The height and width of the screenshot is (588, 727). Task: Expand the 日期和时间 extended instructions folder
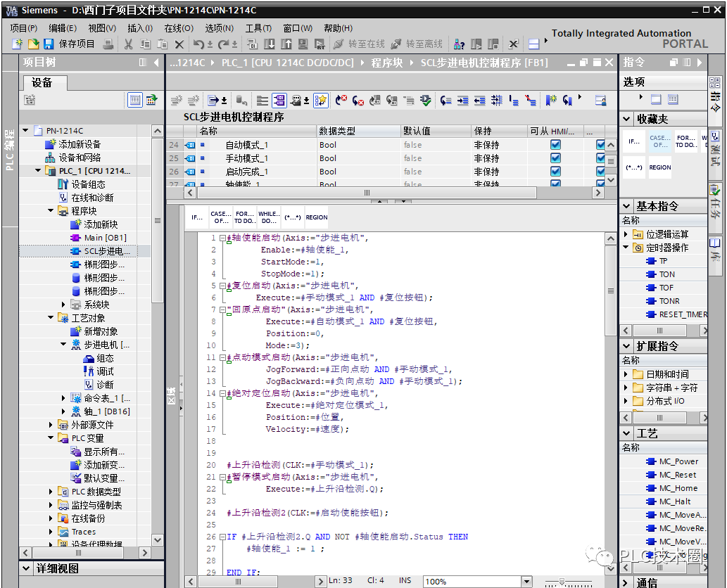click(626, 374)
